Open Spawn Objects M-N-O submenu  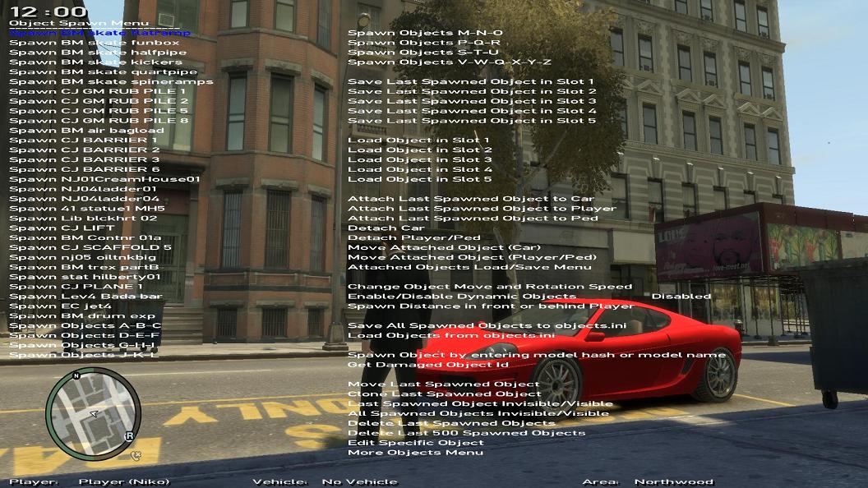(x=425, y=33)
